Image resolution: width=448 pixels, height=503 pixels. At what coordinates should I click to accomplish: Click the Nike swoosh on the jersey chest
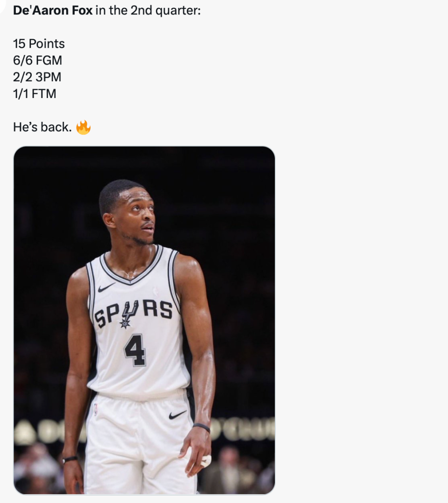[x=106, y=287]
